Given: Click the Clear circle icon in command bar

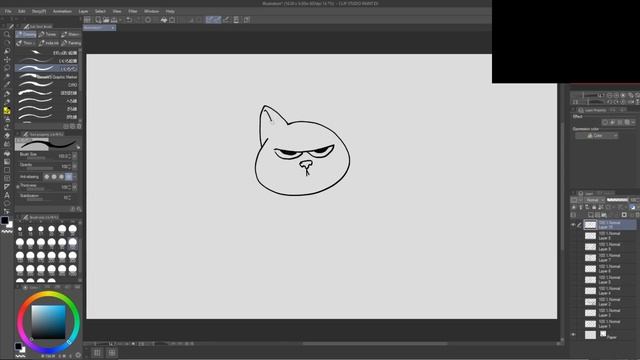Looking at the screenshot, I should tap(148, 20).
